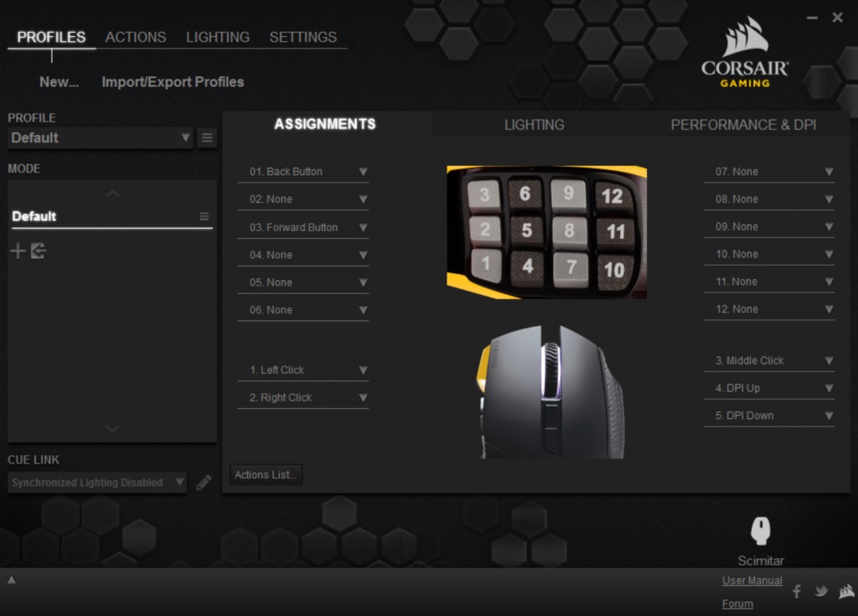This screenshot has width=858, height=616.
Task: Open the profile options menu icon
Action: (x=207, y=138)
